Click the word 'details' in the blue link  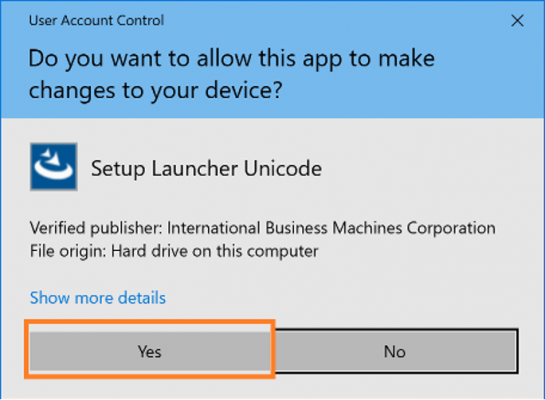pos(142,298)
